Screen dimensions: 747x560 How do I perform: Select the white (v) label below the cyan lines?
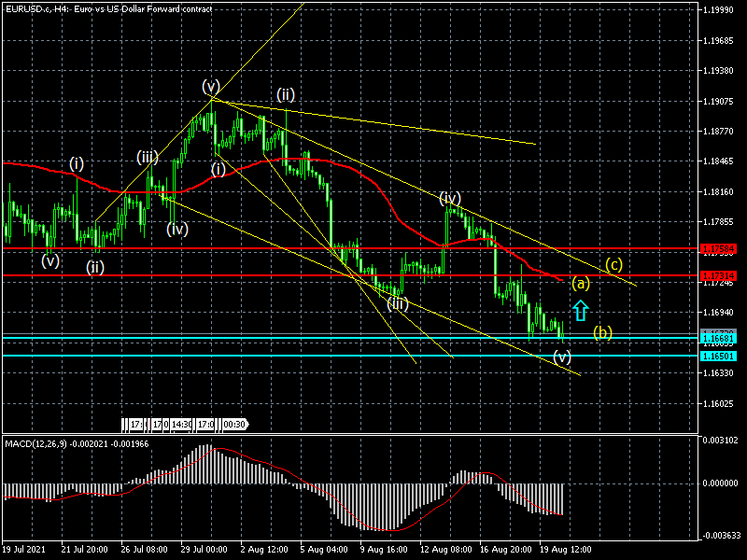click(x=562, y=356)
